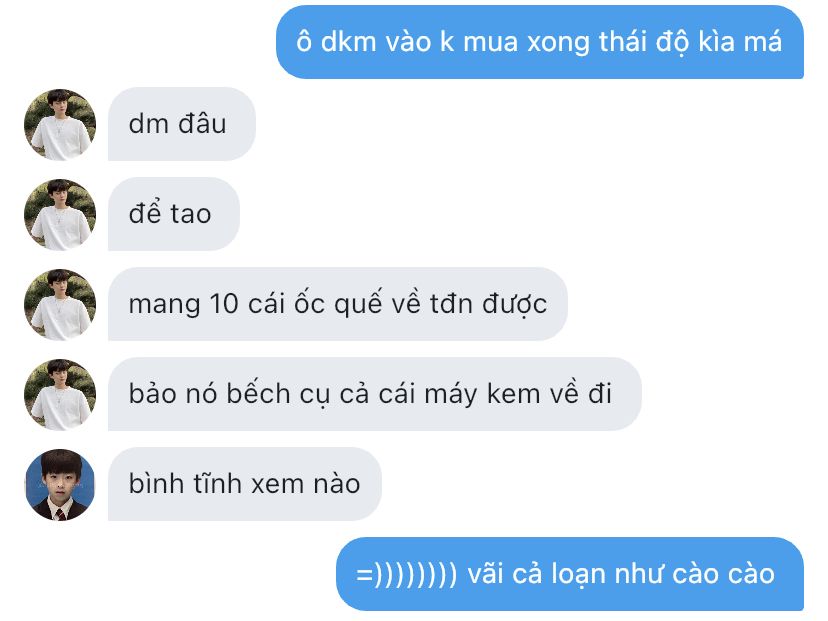Open profile picture of boy in suit
This screenshot has width=828, height=621.
(x=60, y=485)
